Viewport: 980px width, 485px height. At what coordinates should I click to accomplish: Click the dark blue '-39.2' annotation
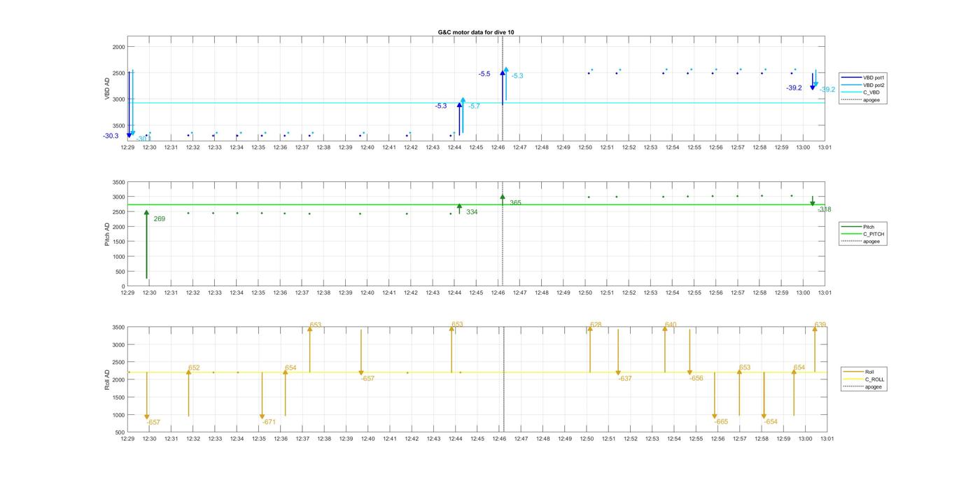794,88
